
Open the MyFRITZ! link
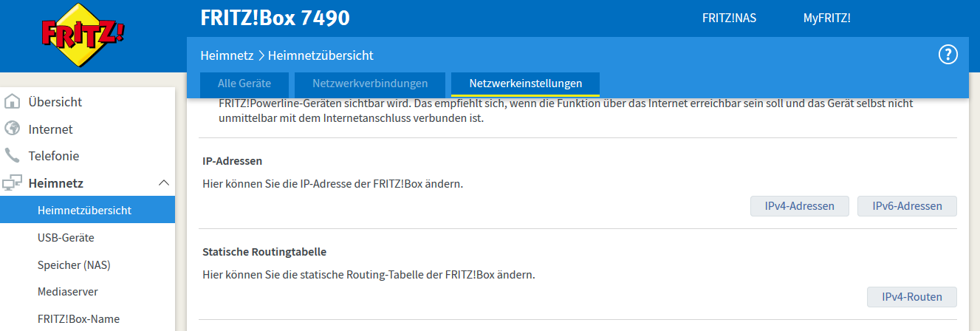[x=826, y=18]
